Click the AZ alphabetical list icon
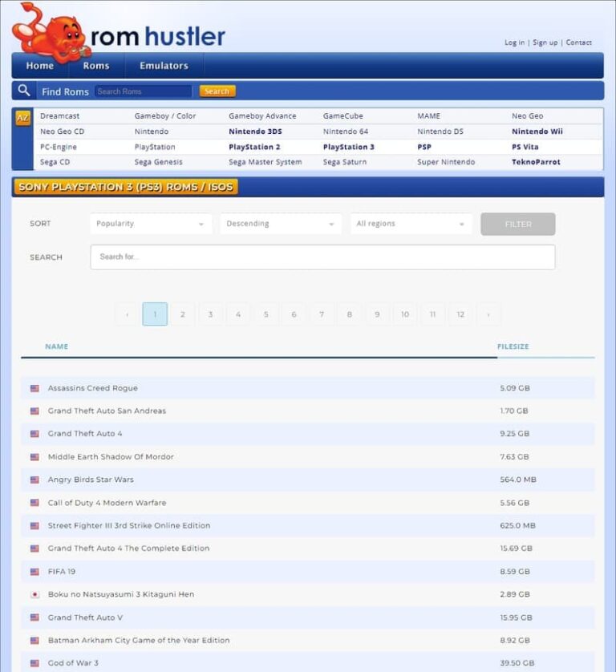 point(22,117)
